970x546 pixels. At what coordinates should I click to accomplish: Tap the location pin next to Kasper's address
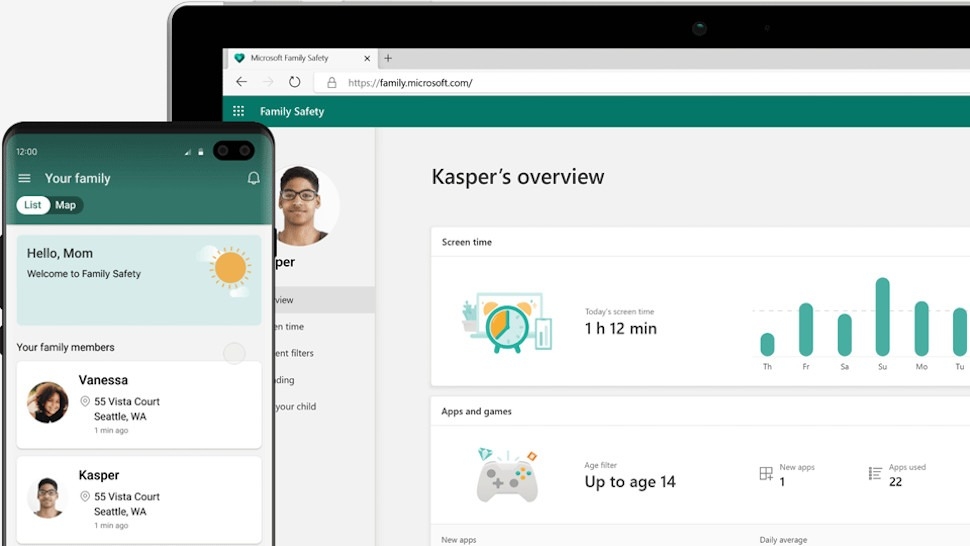click(85, 496)
